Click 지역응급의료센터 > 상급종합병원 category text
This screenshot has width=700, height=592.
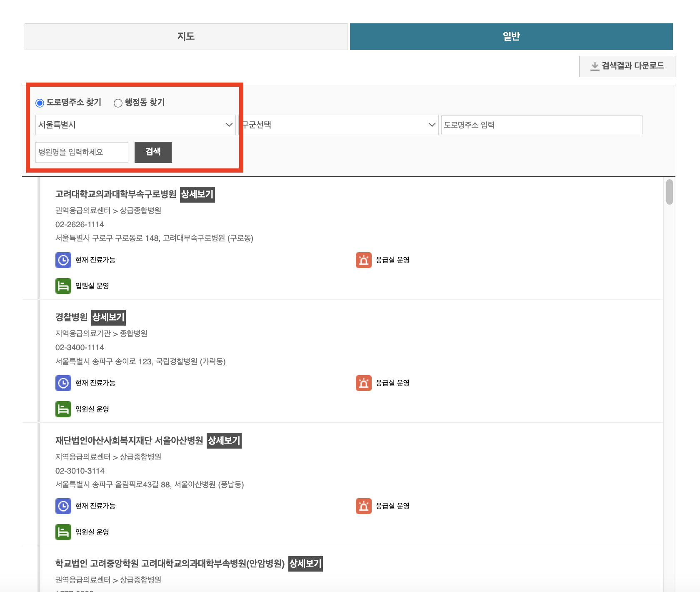click(108, 457)
